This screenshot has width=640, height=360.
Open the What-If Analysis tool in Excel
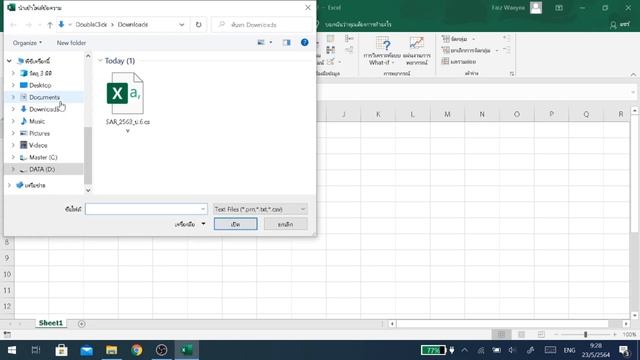tap(382, 51)
